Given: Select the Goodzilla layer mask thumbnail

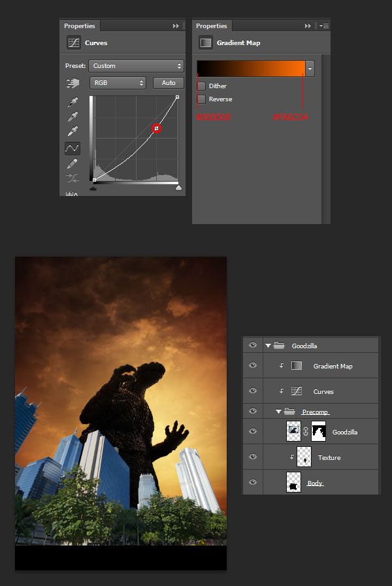Looking at the screenshot, I should [x=318, y=431].
